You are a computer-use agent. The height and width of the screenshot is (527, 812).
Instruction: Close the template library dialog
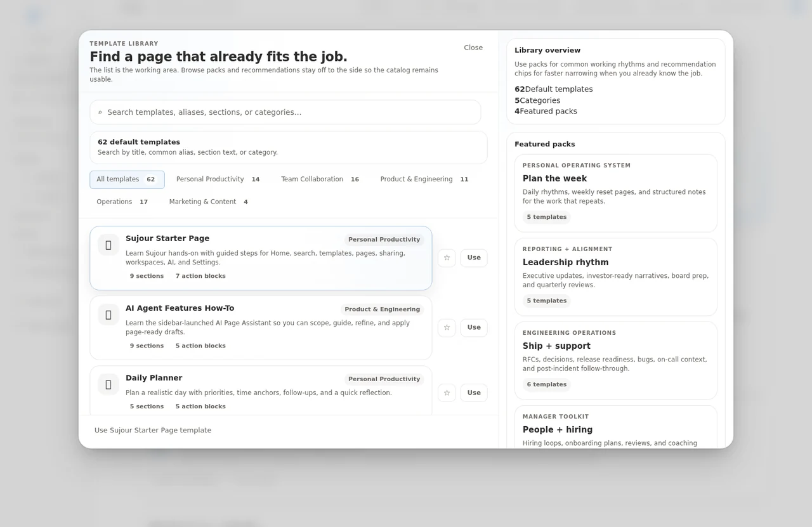tap(473, 48)
